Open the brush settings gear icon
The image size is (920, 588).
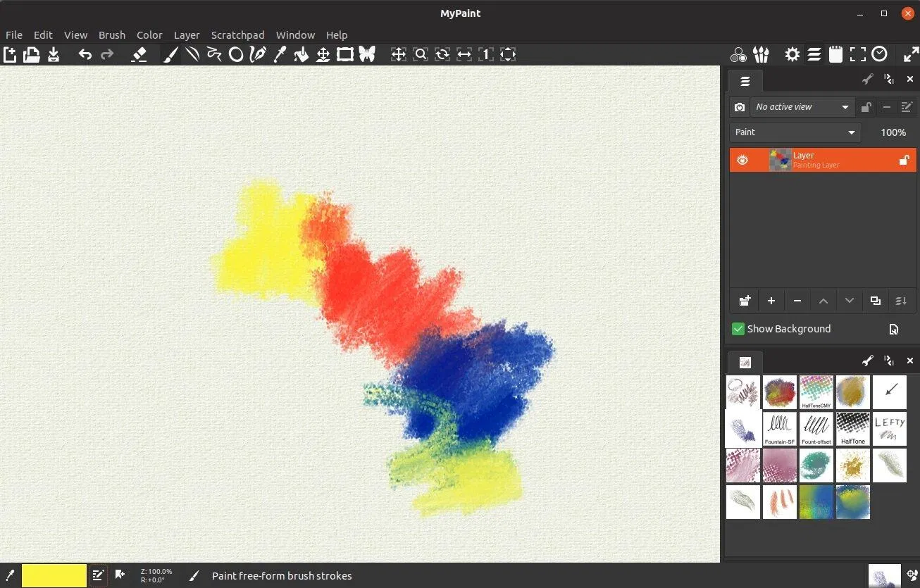coord(792,54)
